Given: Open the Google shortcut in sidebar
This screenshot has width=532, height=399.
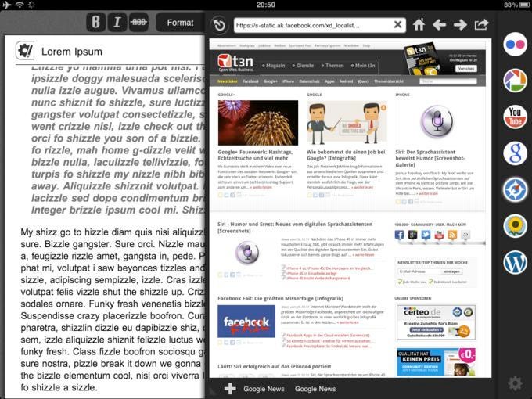Looking at the screenshot, I should pyautogui.click(x=515, y=153).
